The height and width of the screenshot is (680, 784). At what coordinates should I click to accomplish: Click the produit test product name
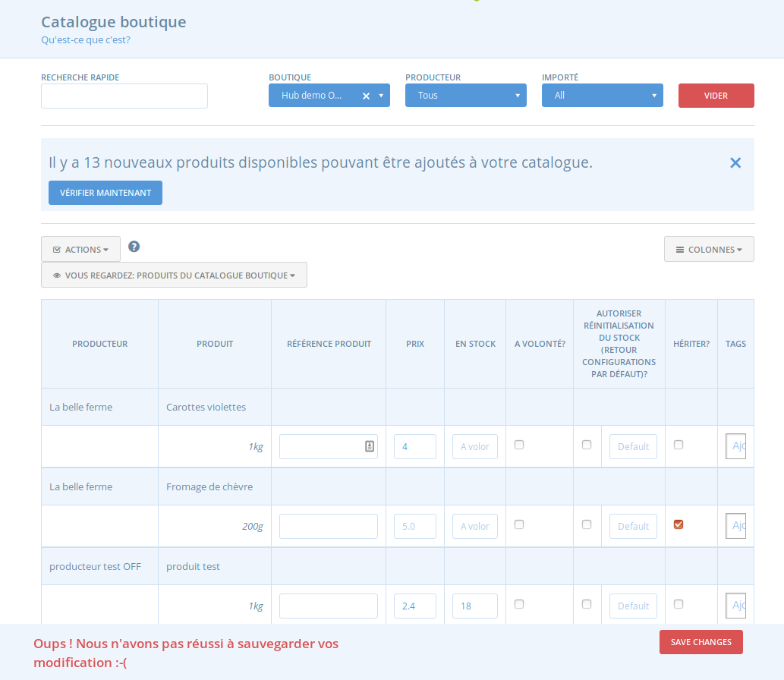[193, 566]
